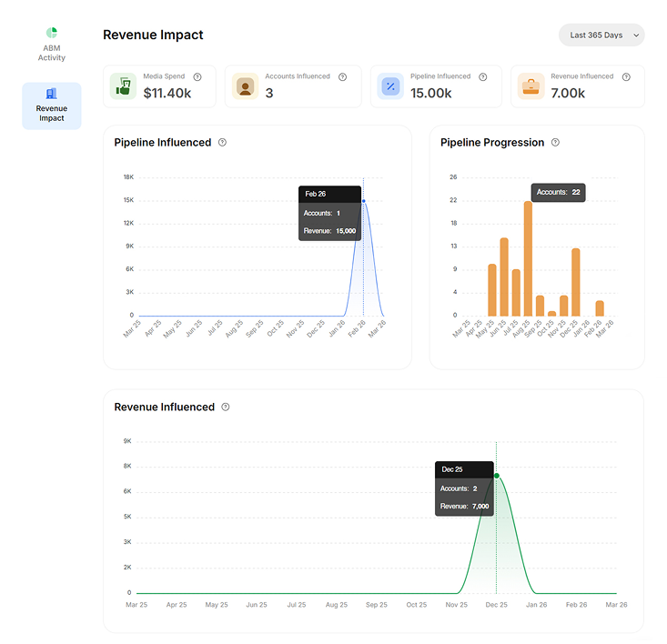Click the last orange bar in Pipeline Progression
The image size is (667, 644).
pyautogui.click(x=600, y=308)
